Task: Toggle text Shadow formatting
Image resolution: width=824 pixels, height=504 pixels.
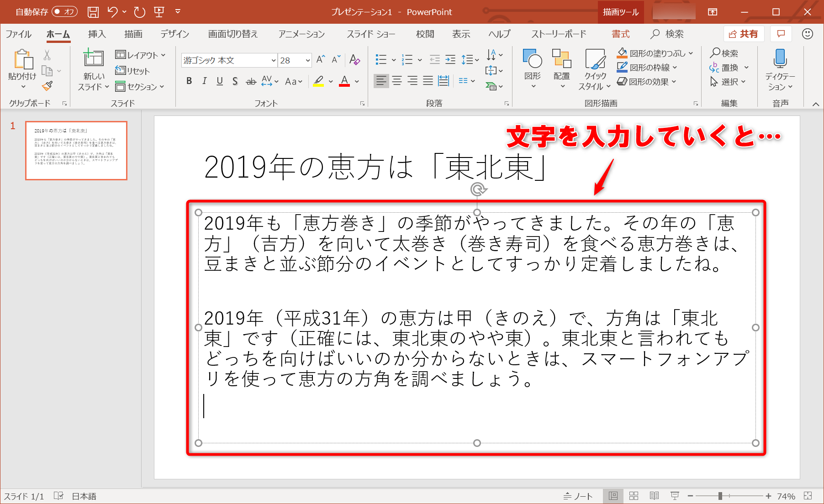Action: click(235, 81)
